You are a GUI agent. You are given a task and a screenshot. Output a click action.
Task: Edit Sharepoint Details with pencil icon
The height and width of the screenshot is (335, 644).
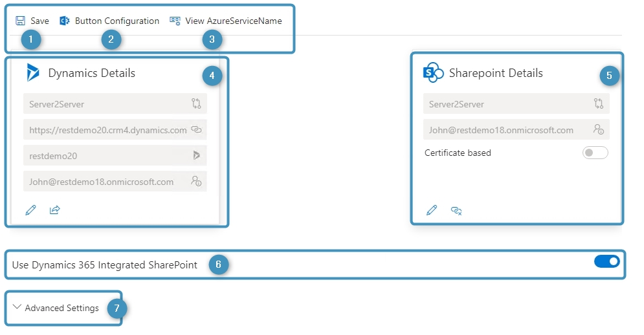point(432,211)
